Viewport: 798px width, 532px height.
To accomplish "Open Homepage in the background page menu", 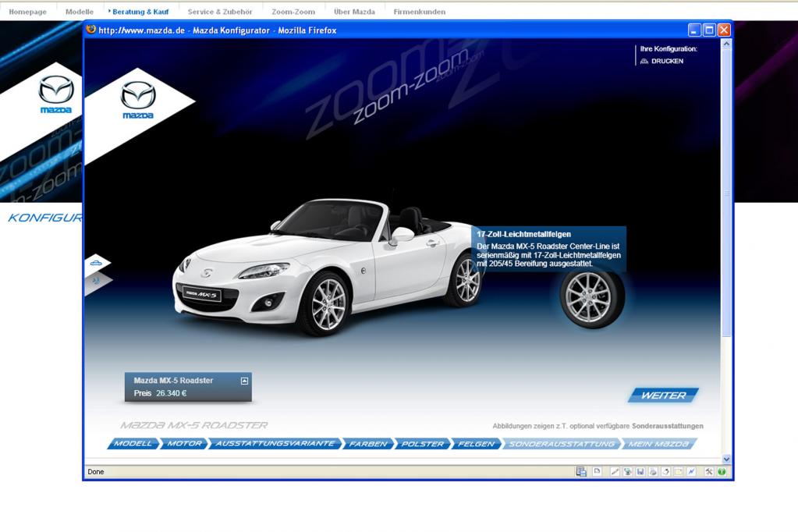I will 27,12.
